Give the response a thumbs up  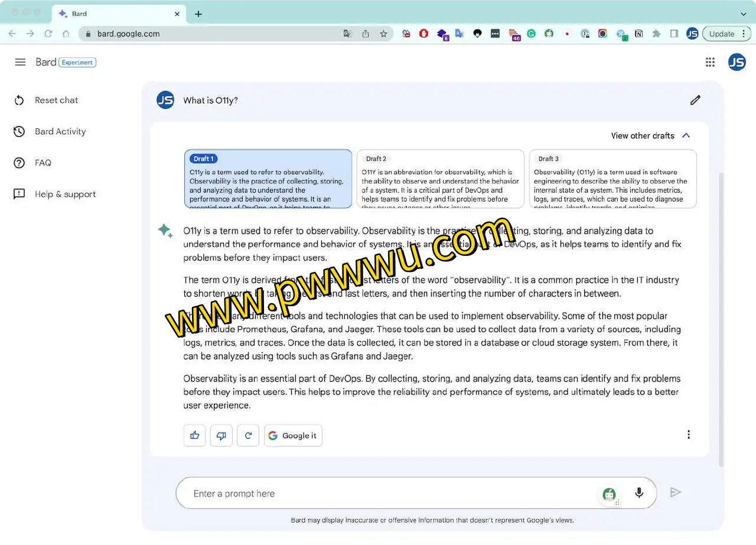[194, 436]
